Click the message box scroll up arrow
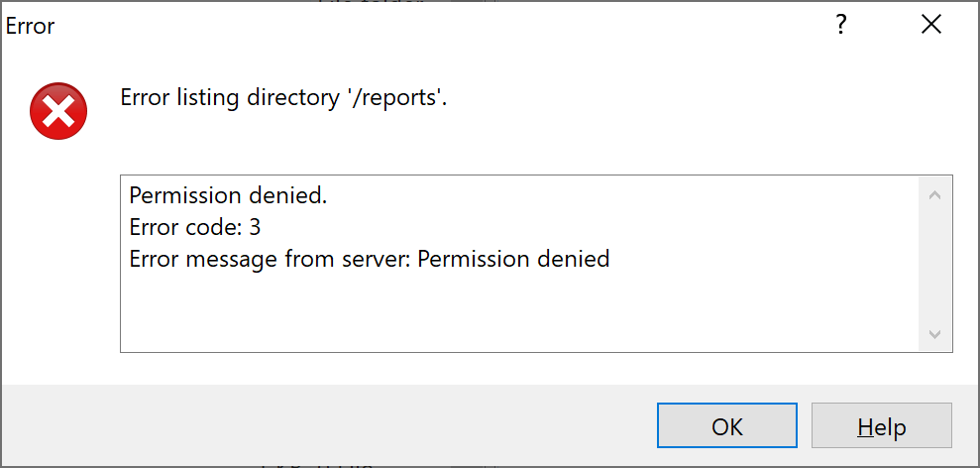Viewport: 980px width, 468px height. (x=934, y=195)
